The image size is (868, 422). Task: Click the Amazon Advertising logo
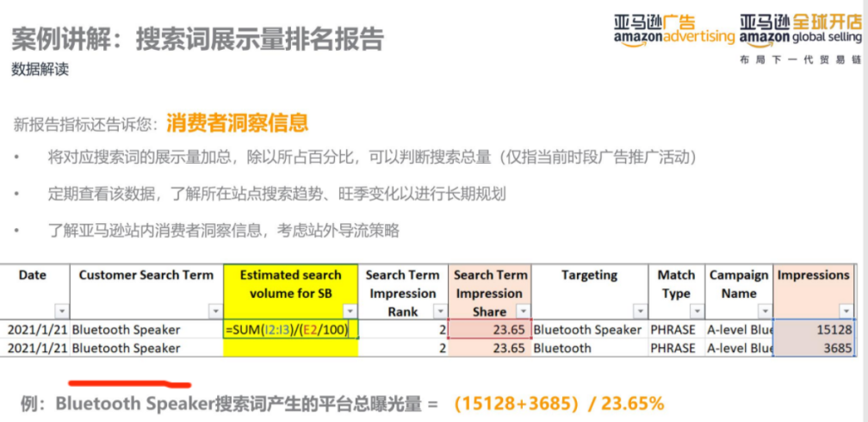(x=674, y=30)
